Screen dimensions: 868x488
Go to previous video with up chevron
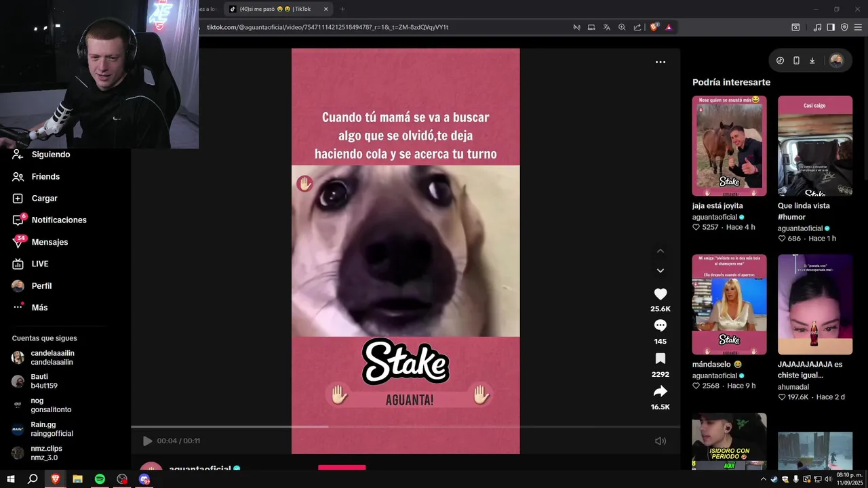coord(660,251)
